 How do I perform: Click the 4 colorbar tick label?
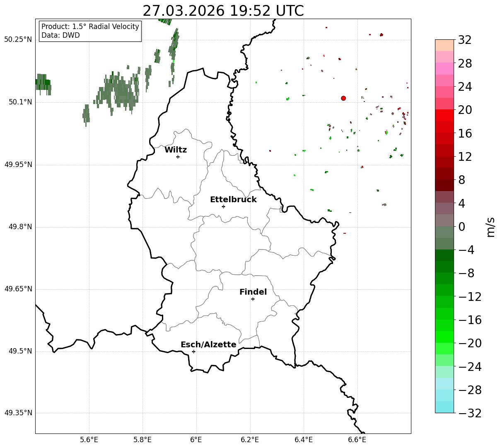[x=461, y=203]
